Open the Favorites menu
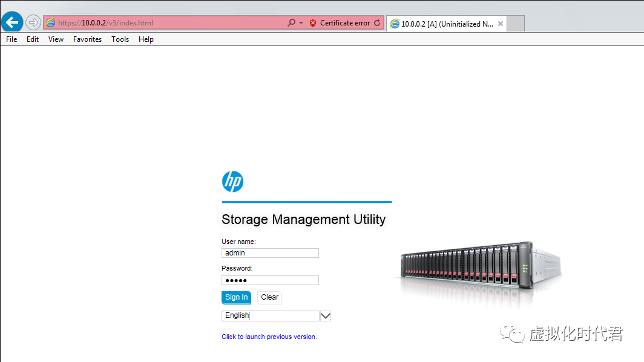Image resolution: width=644 pixels, height=362 pixels. click(x=88, y=39)
